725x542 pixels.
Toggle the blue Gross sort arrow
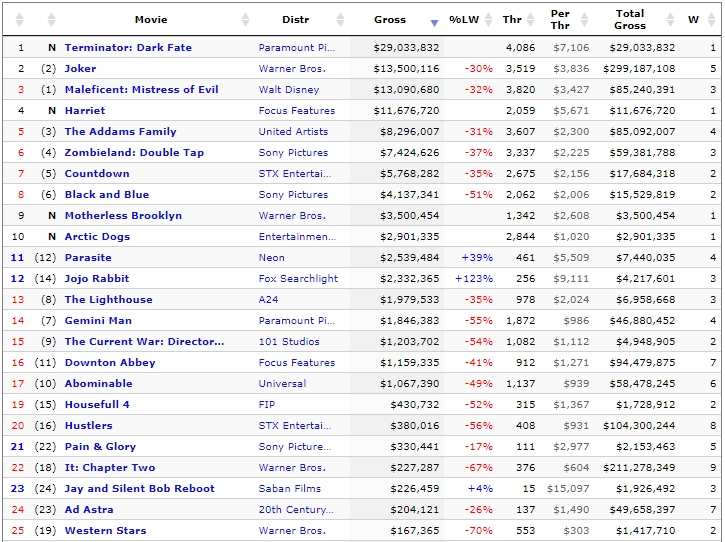pos(434,23)
